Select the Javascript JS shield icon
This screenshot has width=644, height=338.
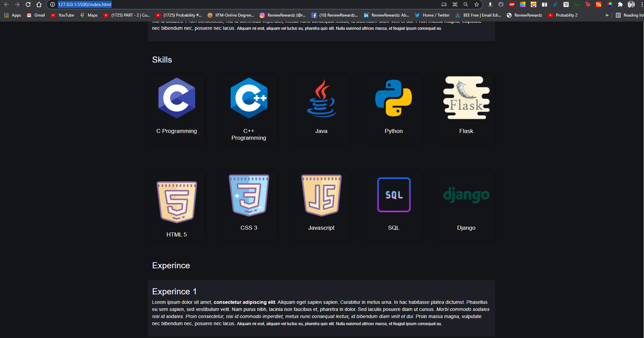pos(321,195)
